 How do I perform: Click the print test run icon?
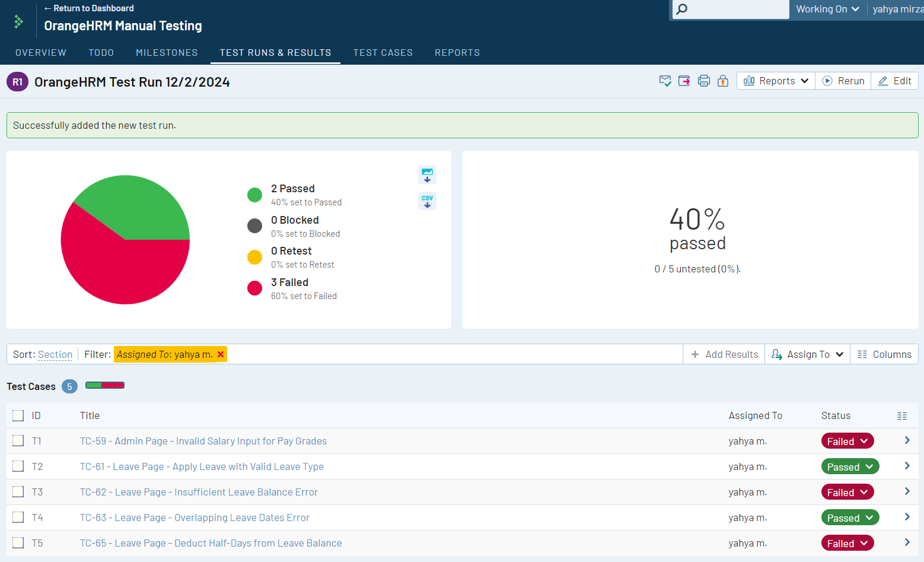point(703,81)
